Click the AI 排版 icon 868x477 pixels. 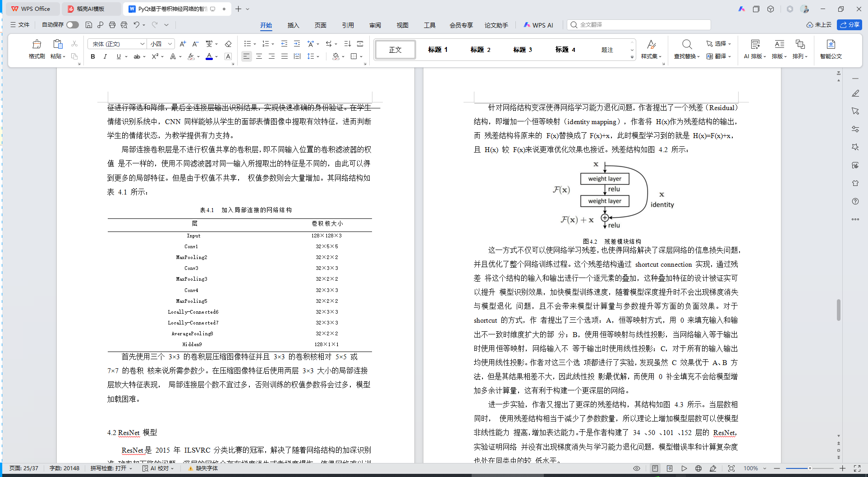[x=755, y=44]
